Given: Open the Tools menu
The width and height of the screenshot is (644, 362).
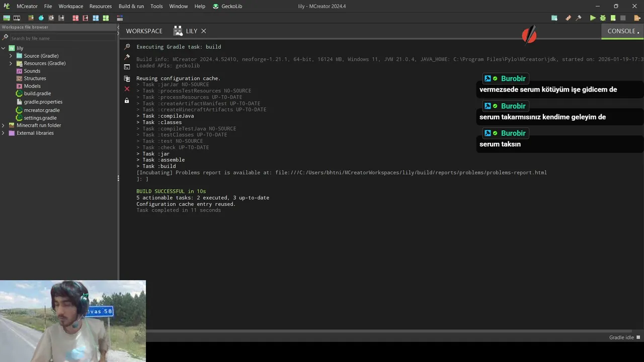Looking at the screenshot, I should click(x=156, y=6).
